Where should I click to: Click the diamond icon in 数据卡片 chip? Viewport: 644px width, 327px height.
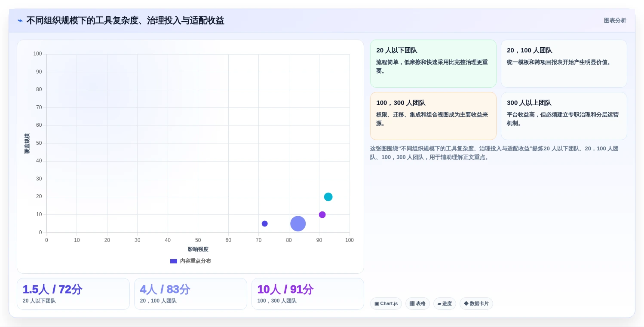click(x=466, y=303)
